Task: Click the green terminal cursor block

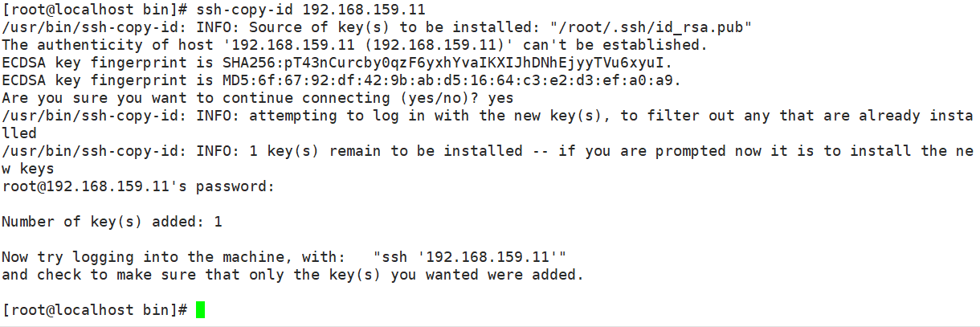Action: pyautogui.click(x=200, y=310)
